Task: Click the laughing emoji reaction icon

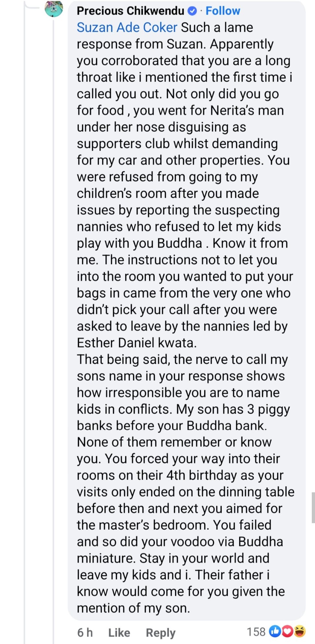Action: click(299, 631)
